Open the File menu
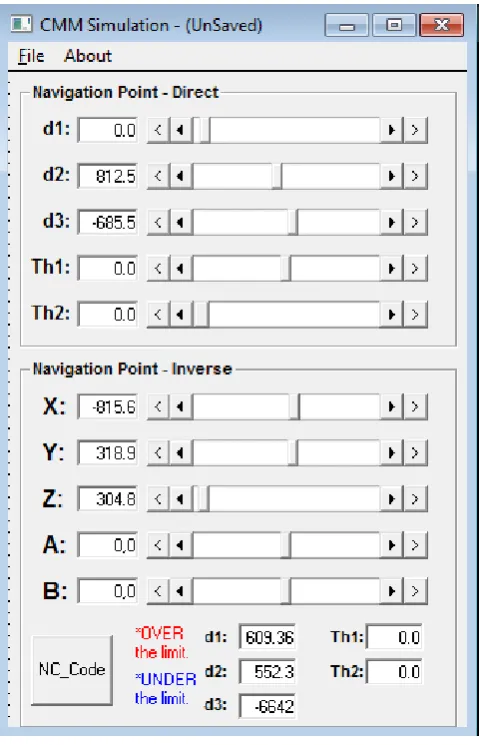 pyautogui.click(x=31, y=56)
